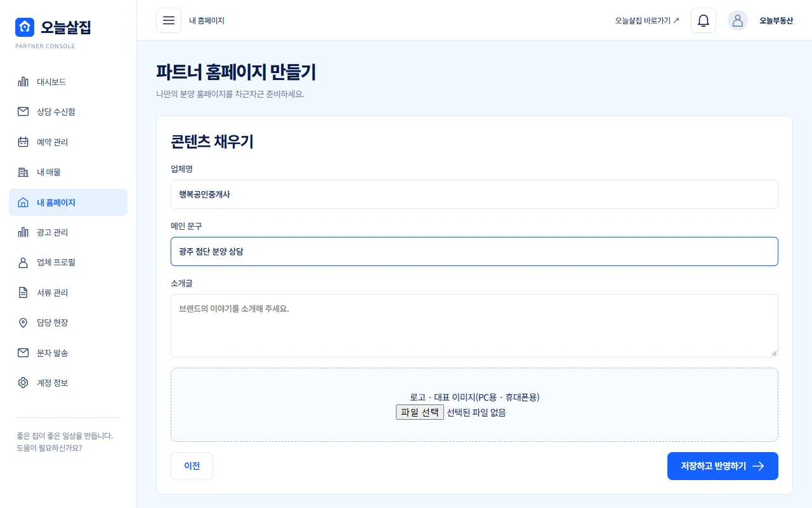Click the 문자 발송 envelope icon
This screenshot has height=508, width=812.
23,353
